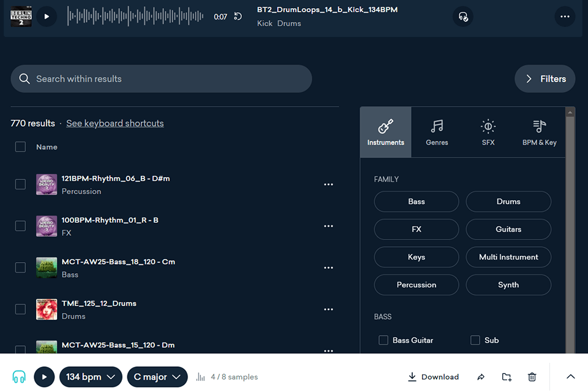
Task: Delete using the trash icon
Action: tap(532, 377)
